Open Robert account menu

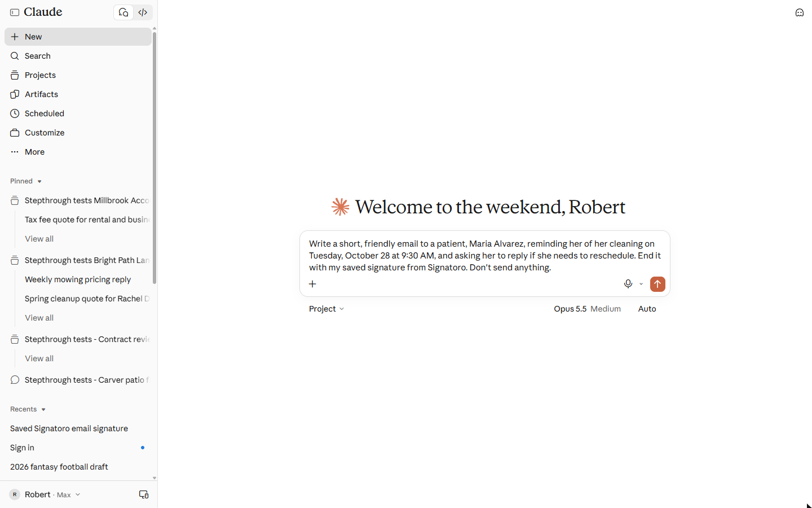[x=45, y=494]
